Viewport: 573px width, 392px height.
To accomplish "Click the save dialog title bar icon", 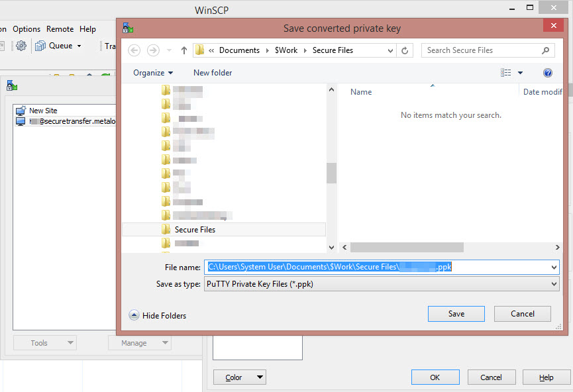I will click(128, 28).
